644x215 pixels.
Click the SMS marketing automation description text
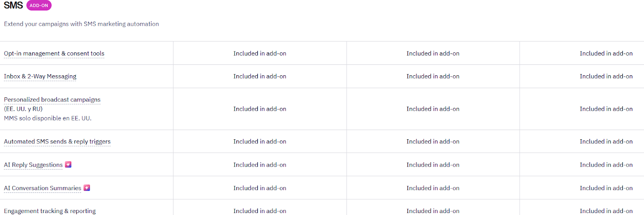coord(81,24)
